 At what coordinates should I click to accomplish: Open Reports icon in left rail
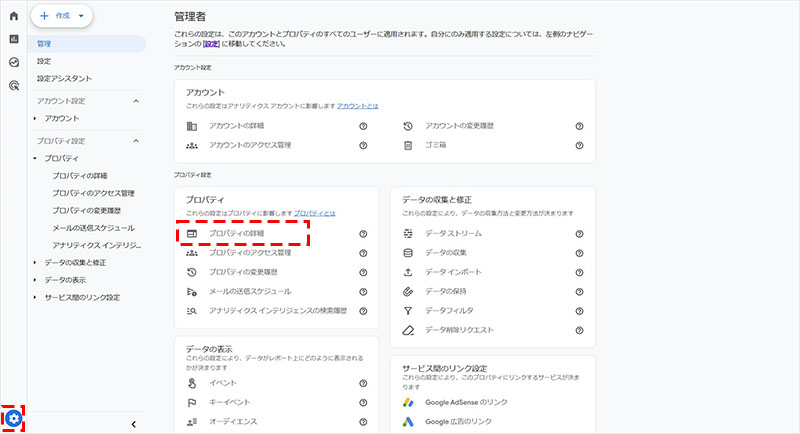tap(13, 39)
